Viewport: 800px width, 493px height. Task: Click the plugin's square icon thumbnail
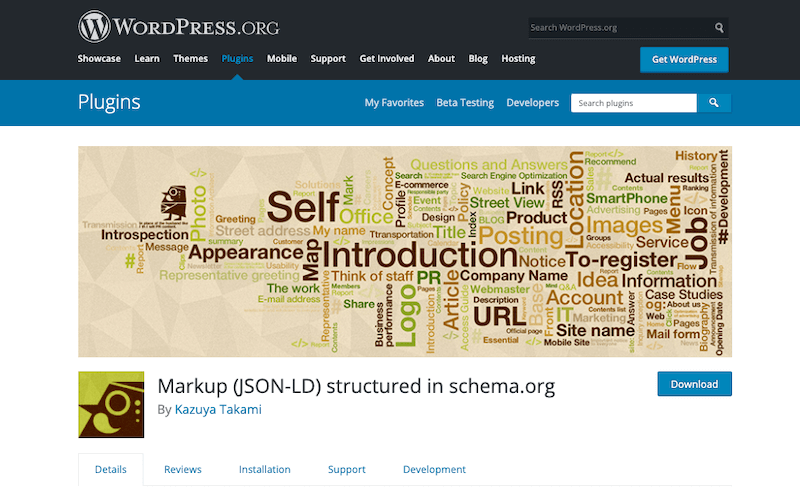point(112,404)
